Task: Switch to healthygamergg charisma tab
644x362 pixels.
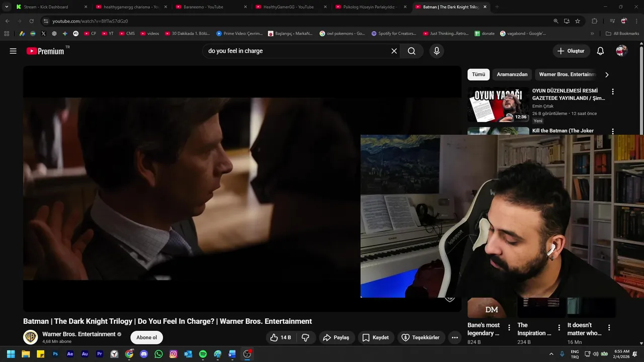Action: (x=131, y=7)
